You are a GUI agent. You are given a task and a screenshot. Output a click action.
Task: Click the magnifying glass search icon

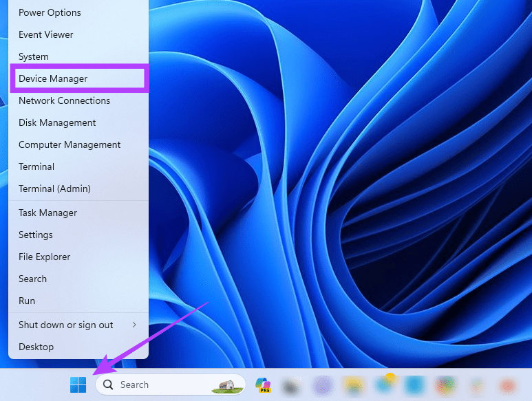pyautogui.click(x=108, y=385)
